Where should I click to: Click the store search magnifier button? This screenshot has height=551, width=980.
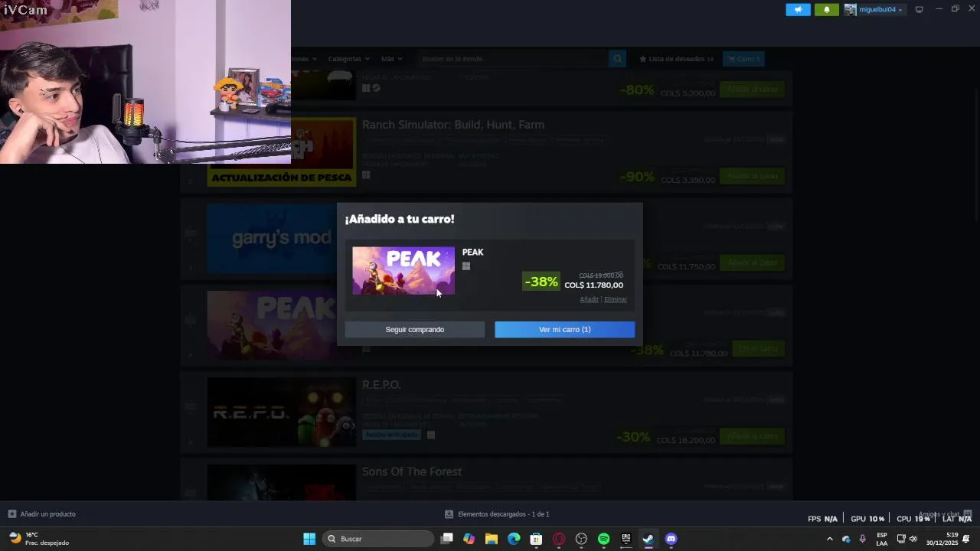pyautogui.click(x=618, y=59)
